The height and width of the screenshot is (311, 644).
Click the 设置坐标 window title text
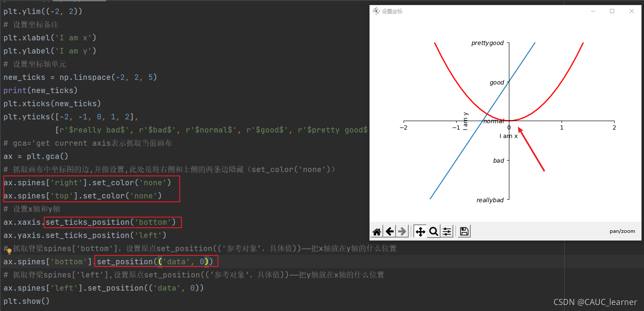(392, 11)
